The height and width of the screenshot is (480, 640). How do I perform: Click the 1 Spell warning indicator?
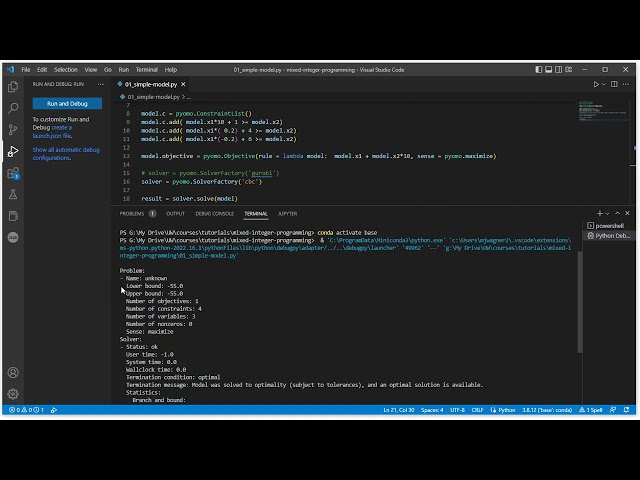tap(590, 410)
